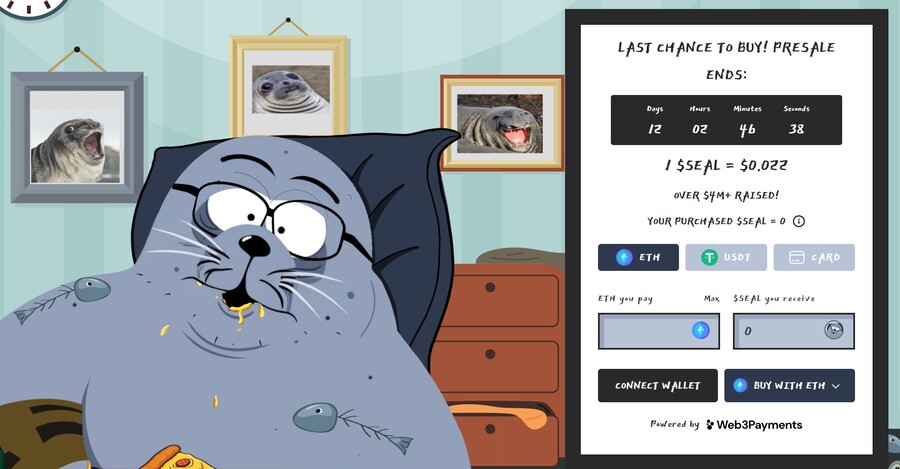This screenshot has height=469, width=900.
Task: Focus the ETH you pay input field
Action: [x=658, y=331]
